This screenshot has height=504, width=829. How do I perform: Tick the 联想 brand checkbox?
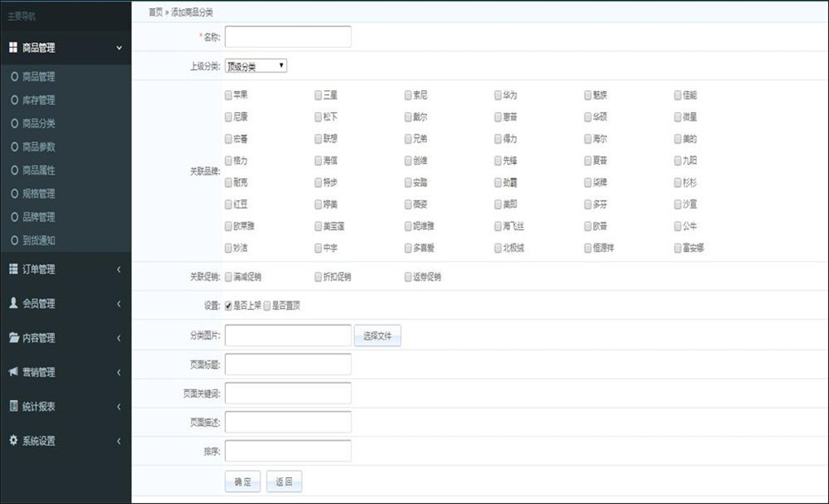point(319,138)
